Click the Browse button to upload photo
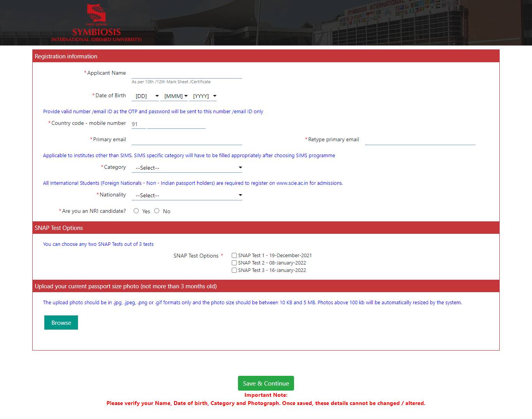532x419 pixels. tap(61, 322)
